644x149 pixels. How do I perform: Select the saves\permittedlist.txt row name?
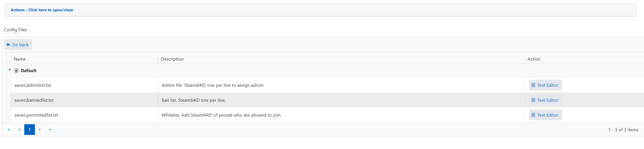coord(36,115)
